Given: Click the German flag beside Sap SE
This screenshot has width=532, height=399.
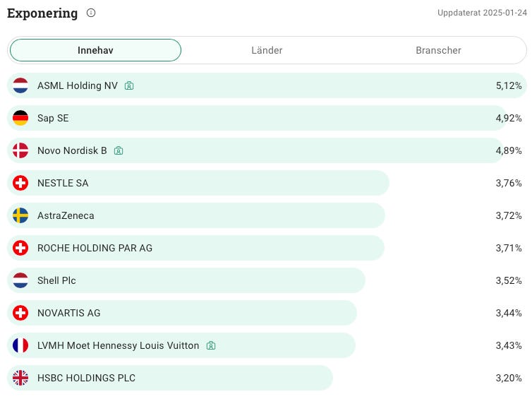Looking at the screenshot, I should (20, 118).
